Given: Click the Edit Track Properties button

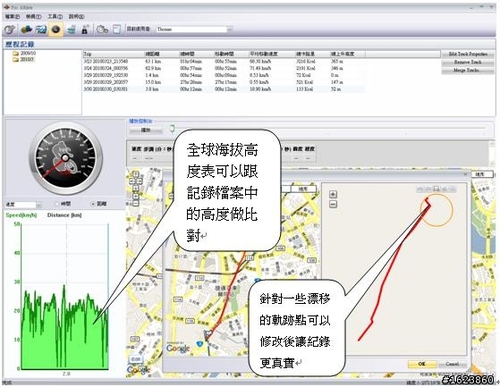Looking at the screenshot, I should pos(468,54).
